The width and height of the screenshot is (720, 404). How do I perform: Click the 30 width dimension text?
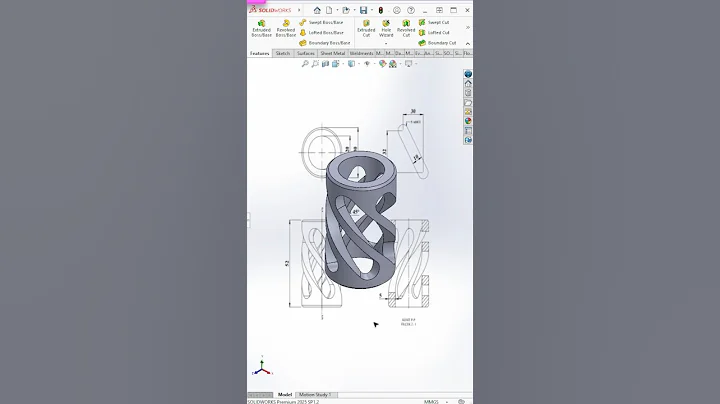coord(413,111)
